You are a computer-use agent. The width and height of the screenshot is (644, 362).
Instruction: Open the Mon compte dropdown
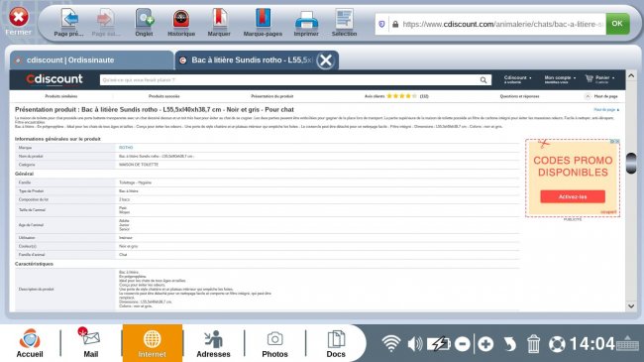click(560, 79)
